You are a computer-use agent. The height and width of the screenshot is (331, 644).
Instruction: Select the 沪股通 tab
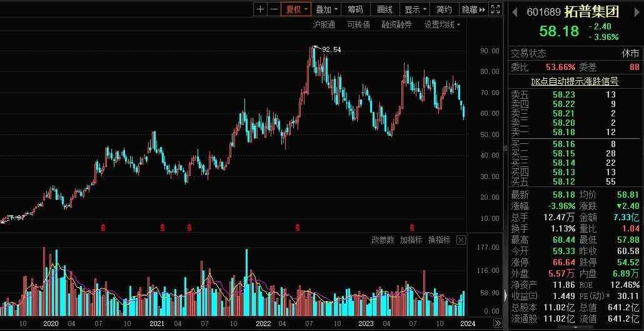tap(324, 25)
